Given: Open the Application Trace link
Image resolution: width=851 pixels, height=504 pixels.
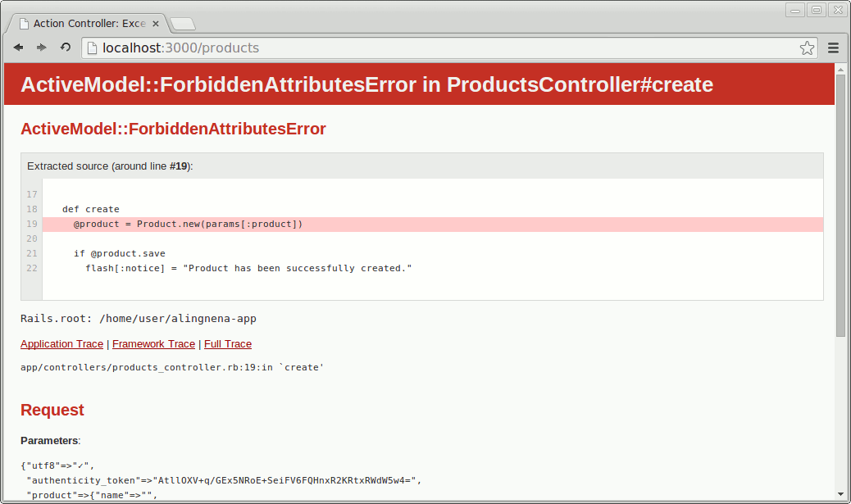Looking at the screenshot, I should click(61, 344).
